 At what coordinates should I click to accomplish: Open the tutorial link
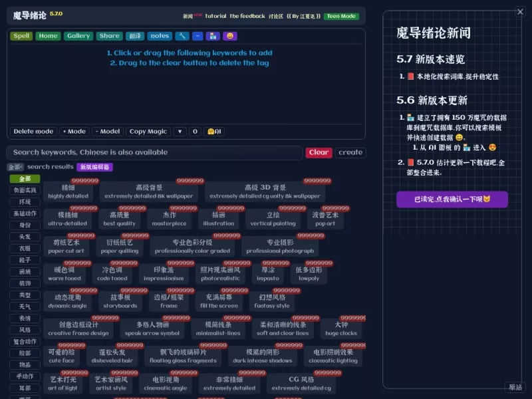point(215,16)
